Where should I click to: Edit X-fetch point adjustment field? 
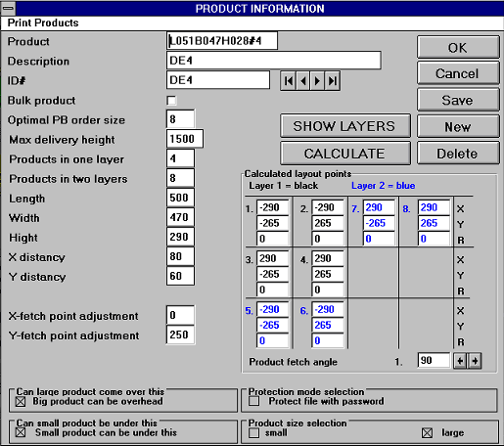pos(180,315)
